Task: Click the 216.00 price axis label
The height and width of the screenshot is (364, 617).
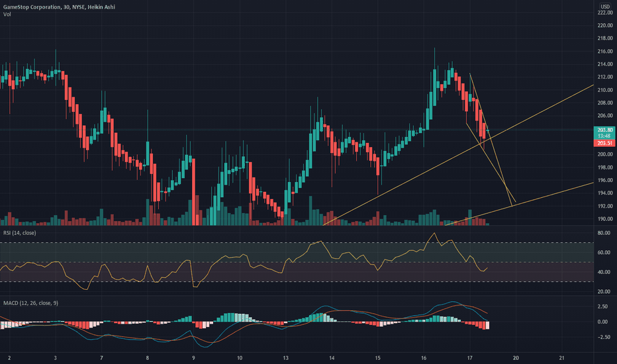Action: [x=605, y=51]
